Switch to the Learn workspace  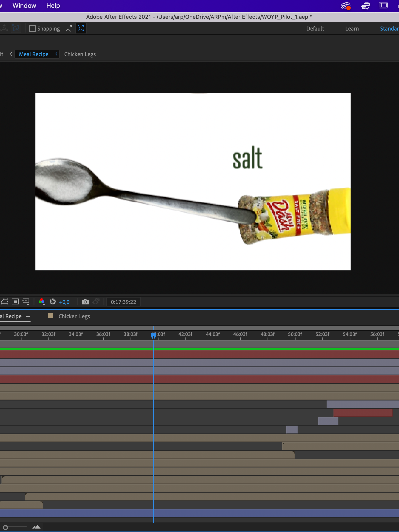coord(352,29)
